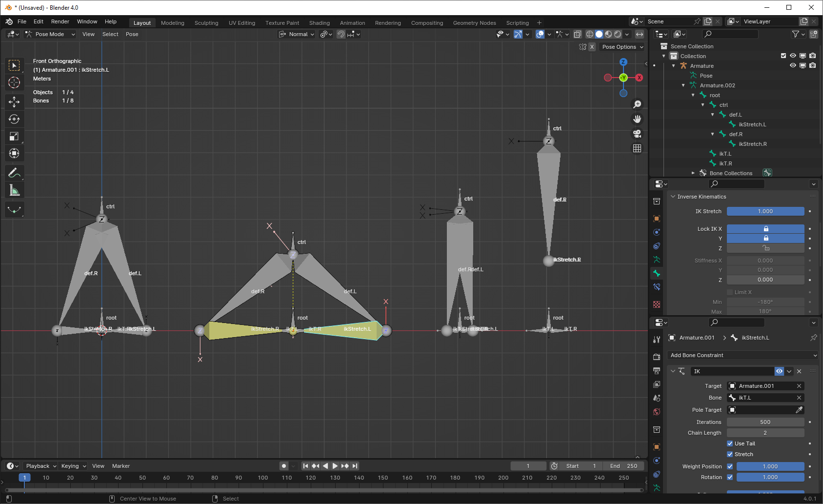This screenshot has width=823, height=504.
Task: Collapse the IK constraint panel
Action: (x=673, y=371)
